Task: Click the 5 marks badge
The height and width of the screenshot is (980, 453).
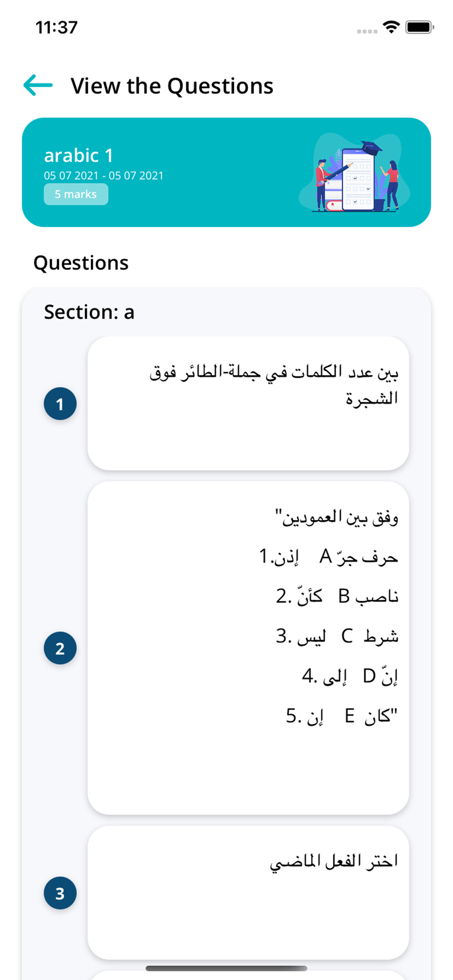Action: pyautogui.click(x=75, y=194)
